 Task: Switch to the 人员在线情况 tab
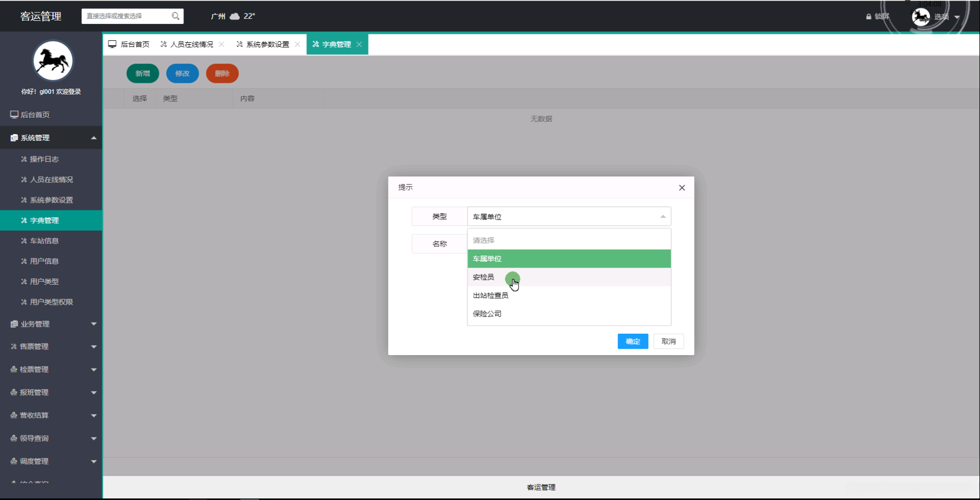point(187,44)
